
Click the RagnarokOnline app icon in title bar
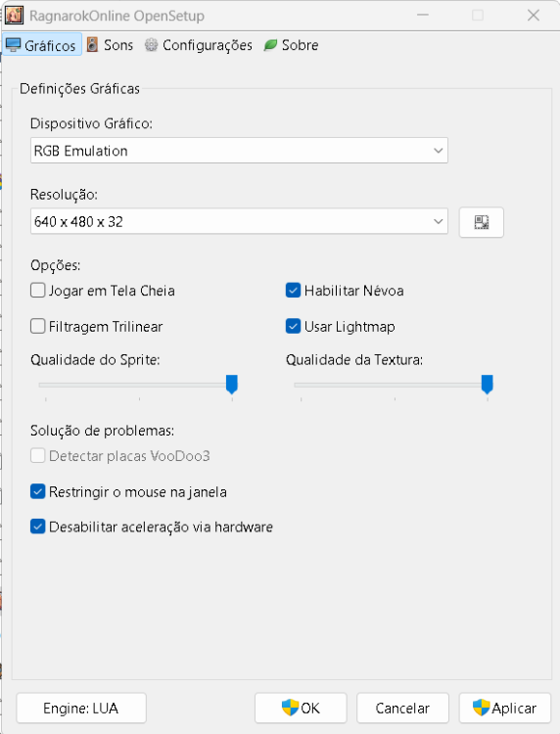[14, 15]
